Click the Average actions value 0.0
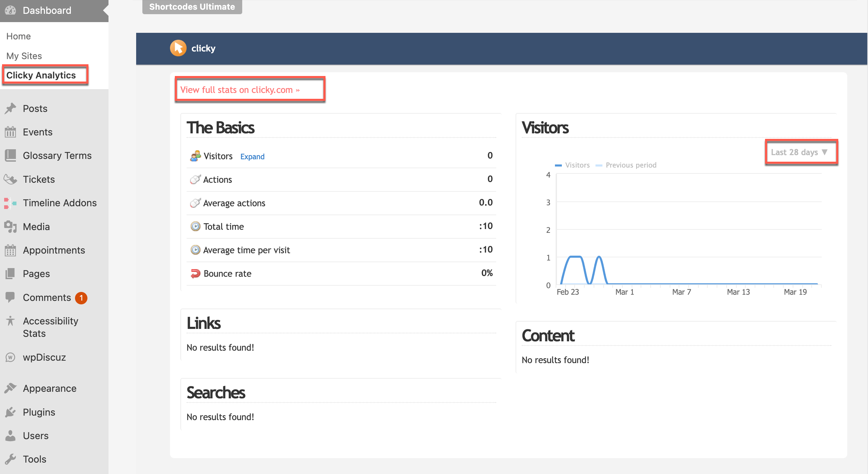This screenshot has height=474, width=868. (486, 202)
